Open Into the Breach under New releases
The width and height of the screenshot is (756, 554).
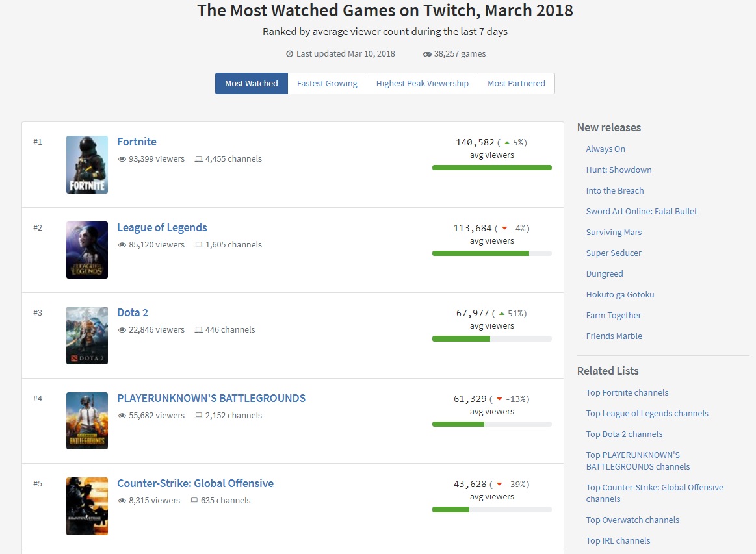615,191
